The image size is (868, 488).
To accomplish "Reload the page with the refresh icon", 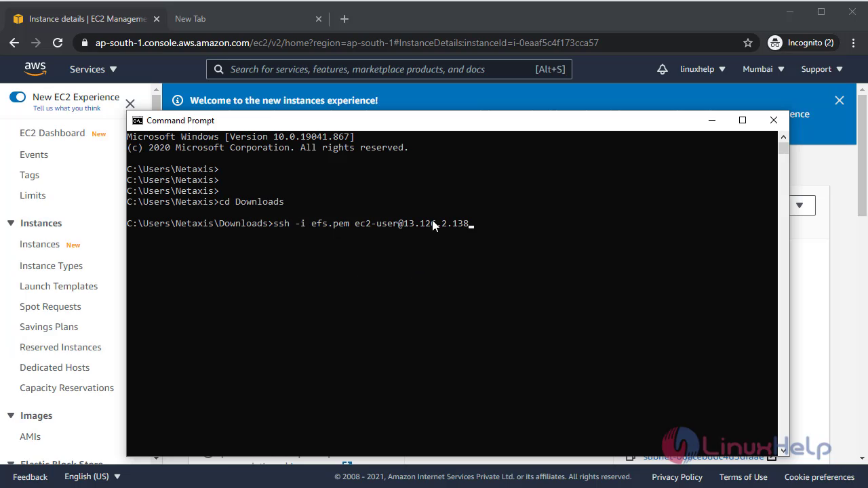I will point(58,43).
